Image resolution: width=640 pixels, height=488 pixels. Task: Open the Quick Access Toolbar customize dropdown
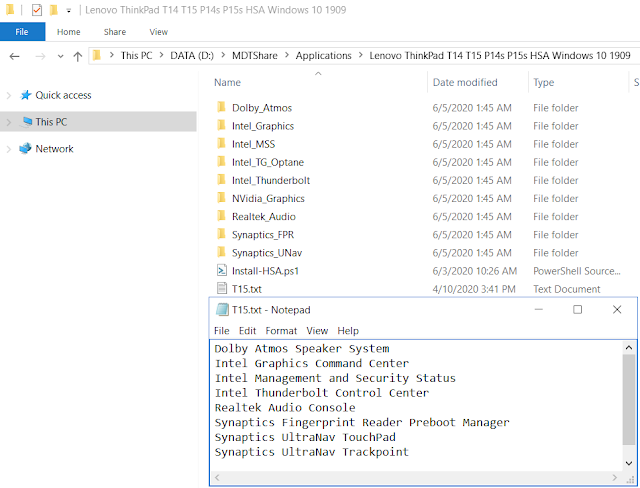click(x=69, y=11)
